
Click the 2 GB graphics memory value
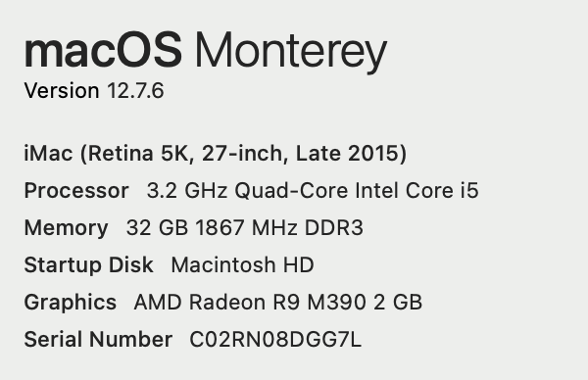[398, 302]
